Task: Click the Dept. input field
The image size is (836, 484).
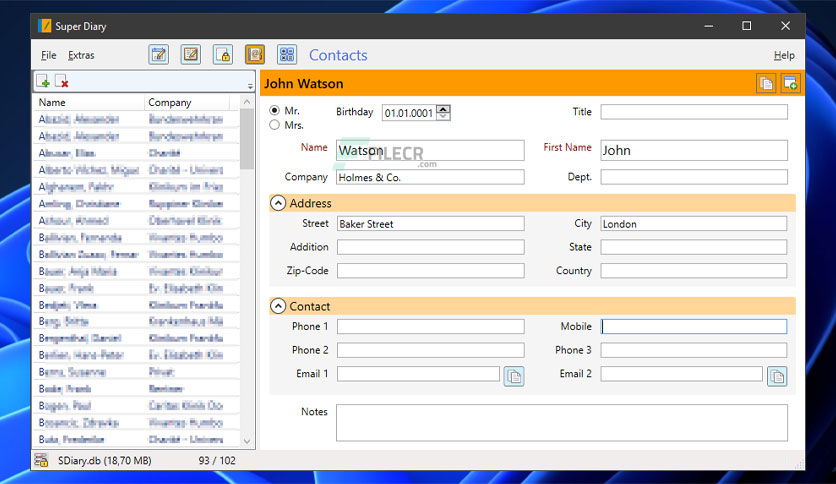Action: tap(694, 177)
